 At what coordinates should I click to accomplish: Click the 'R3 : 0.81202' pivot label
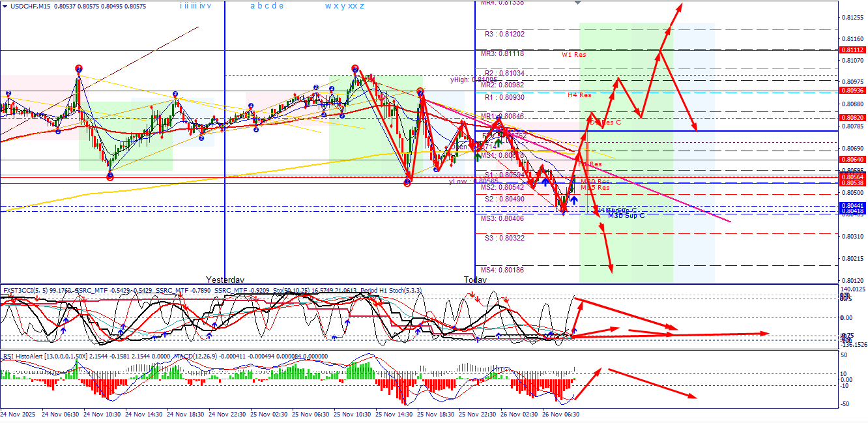point(505,34)
